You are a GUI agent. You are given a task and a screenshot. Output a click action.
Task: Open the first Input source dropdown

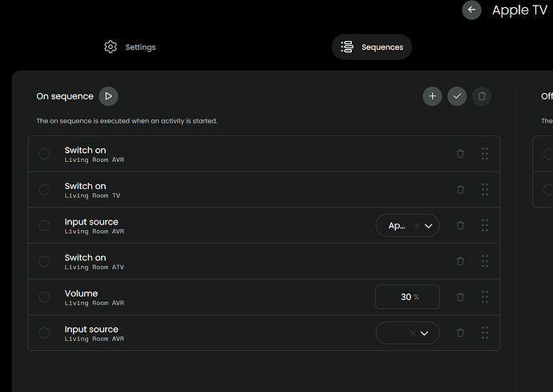(x=428, y=226)
